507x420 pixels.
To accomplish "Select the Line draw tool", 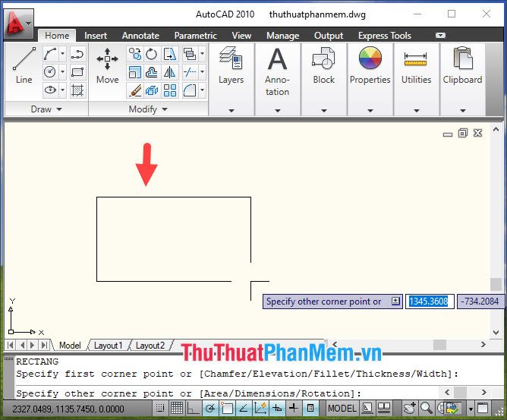I will click(24, 65).
